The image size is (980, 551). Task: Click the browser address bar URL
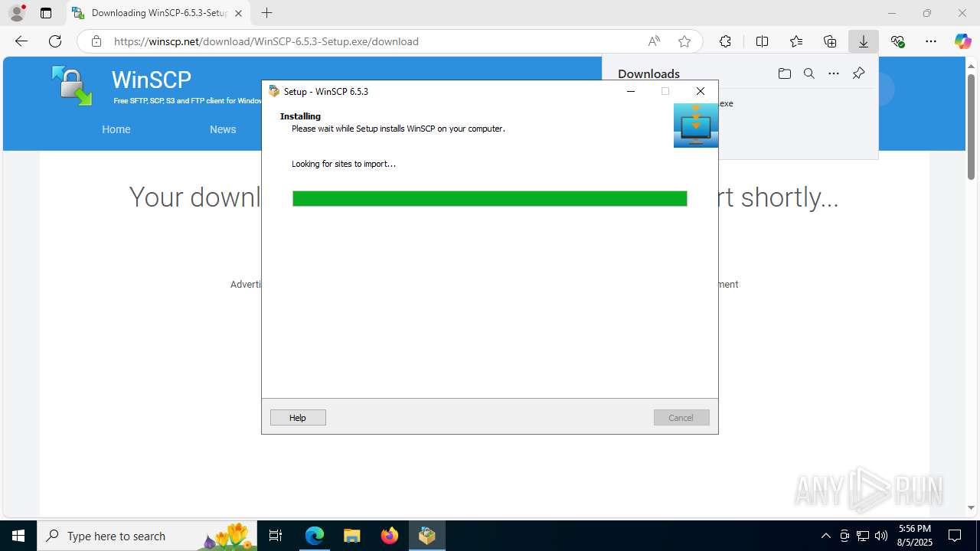point(266,41)
